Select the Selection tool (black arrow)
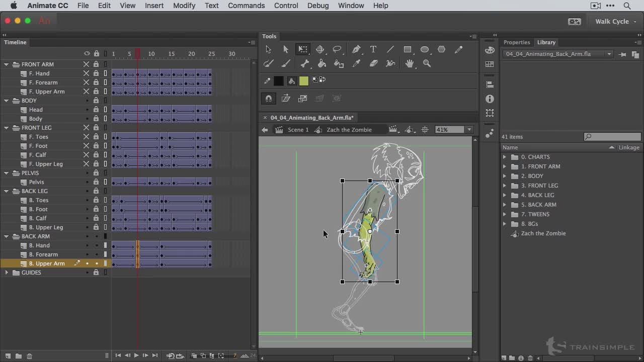This screenshot has height=362, width=644. pos(268,49)
